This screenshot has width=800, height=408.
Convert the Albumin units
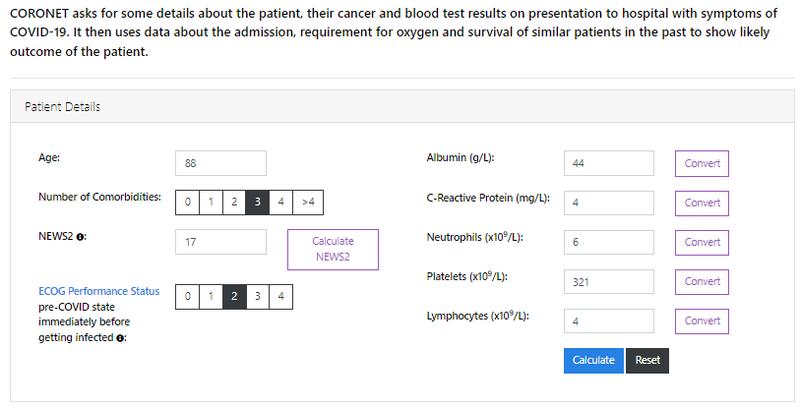tap(702, 164)
